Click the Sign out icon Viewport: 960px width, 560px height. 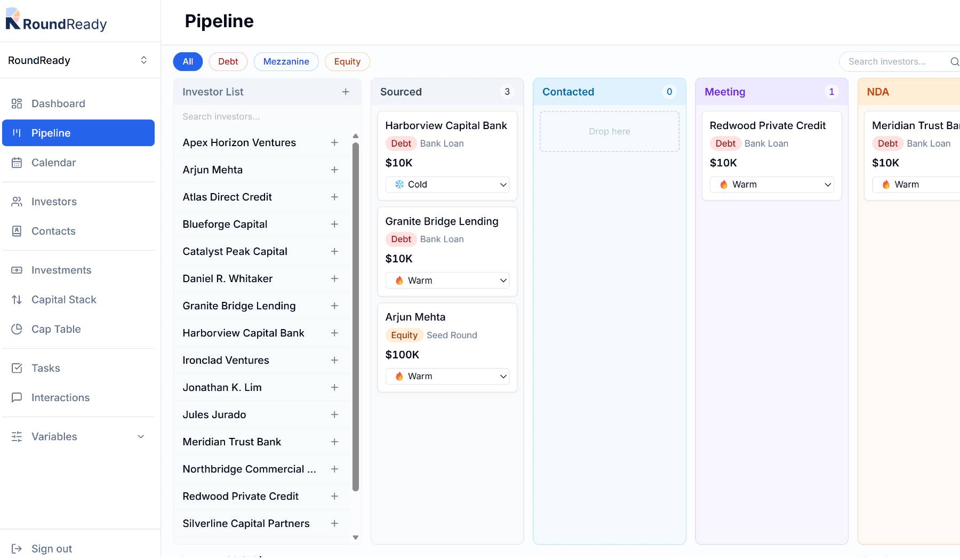tap(17, 548)
